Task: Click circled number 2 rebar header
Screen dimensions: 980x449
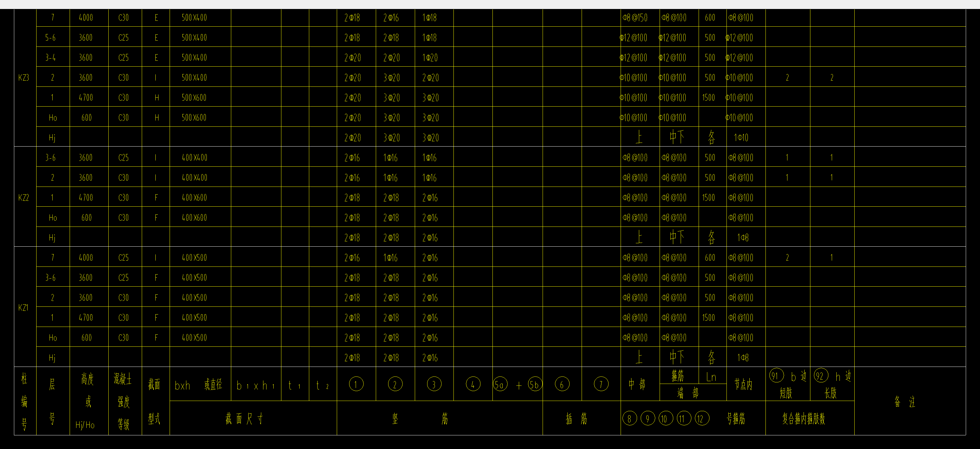Action: tap(395, 384)
